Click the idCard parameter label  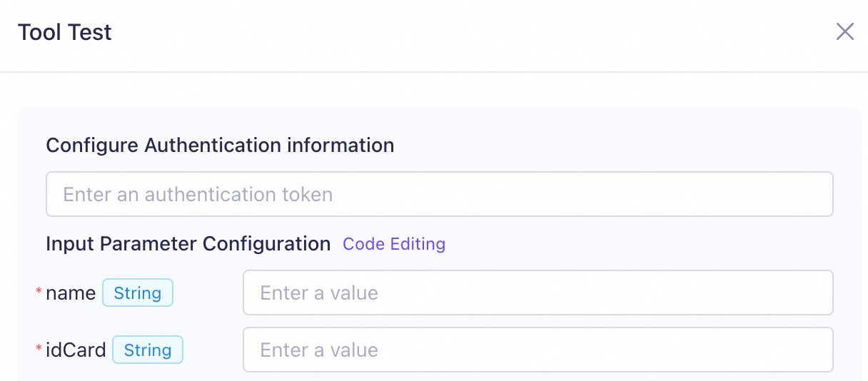coord(76,350)
